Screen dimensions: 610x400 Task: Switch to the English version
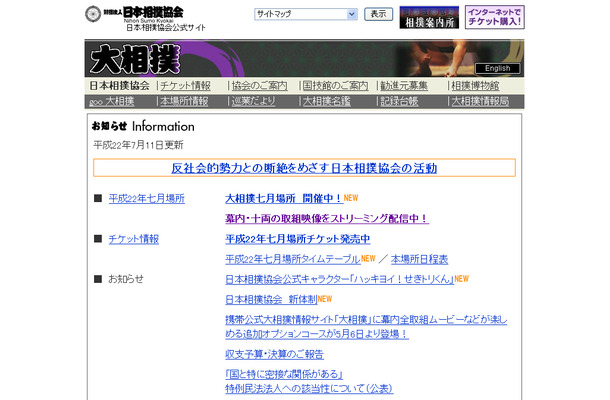tap(497, 68)
